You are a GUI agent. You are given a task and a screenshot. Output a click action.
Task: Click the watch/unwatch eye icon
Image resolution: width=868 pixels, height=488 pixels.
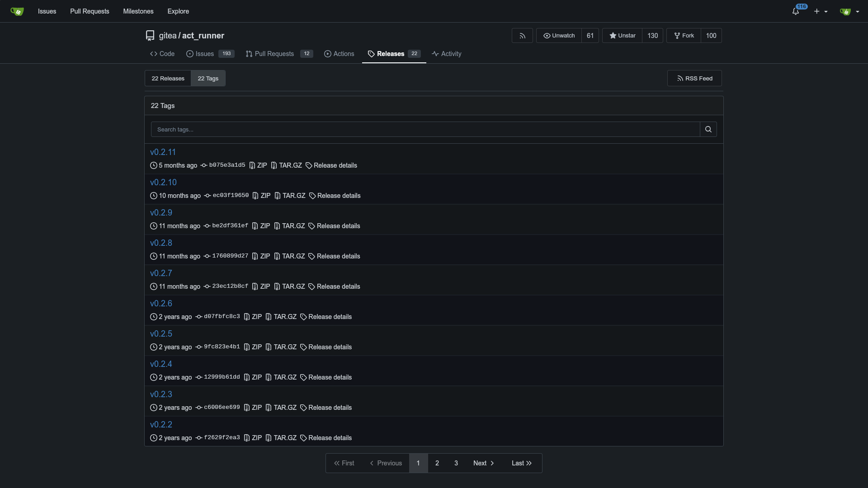click(546, 35)
